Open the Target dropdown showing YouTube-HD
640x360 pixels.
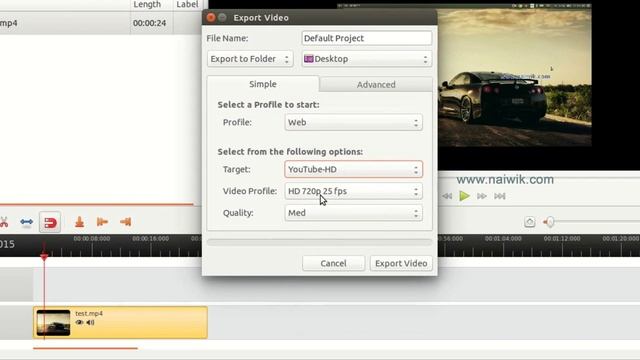pos(353,169)
